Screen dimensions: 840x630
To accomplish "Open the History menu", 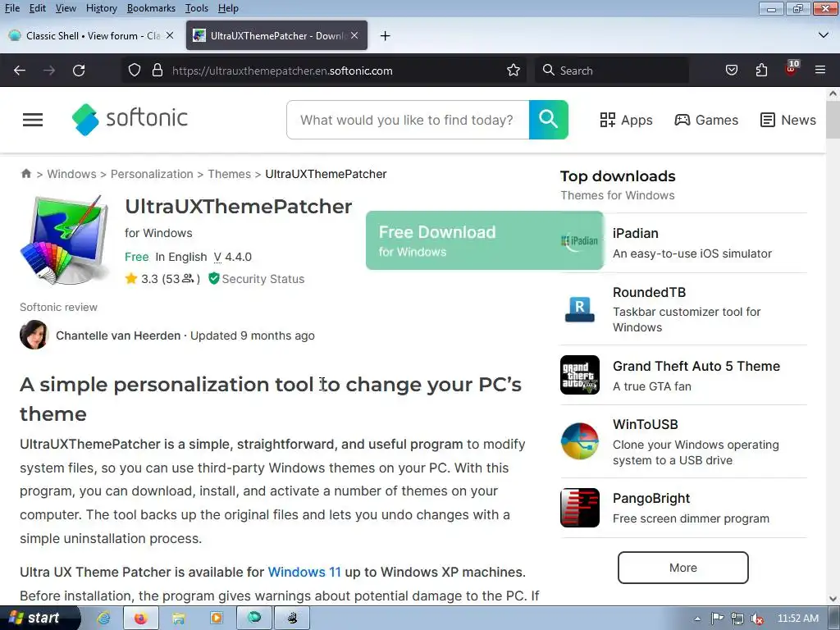I will tap(101, 8).
